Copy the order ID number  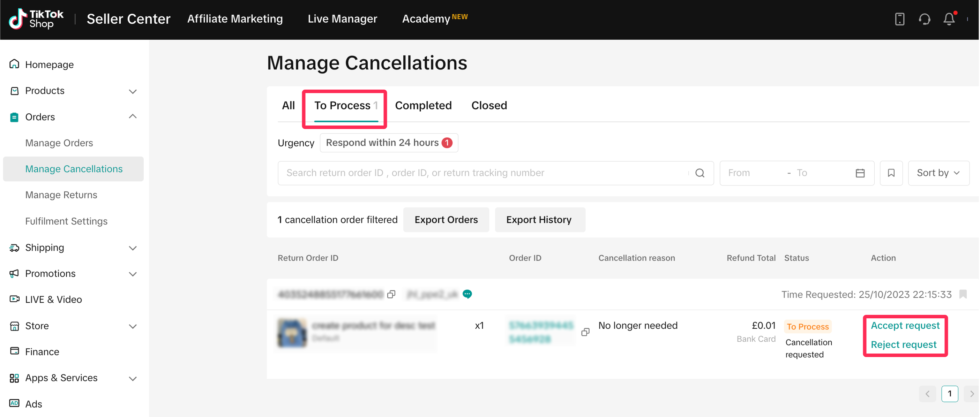click(x=585, y=332)
